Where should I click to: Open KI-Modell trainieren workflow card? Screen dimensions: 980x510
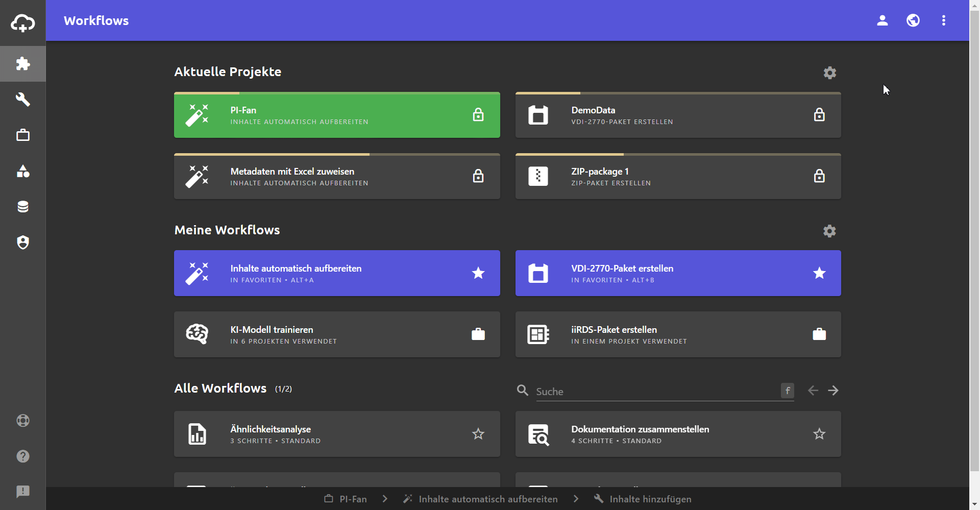(337, 334)
